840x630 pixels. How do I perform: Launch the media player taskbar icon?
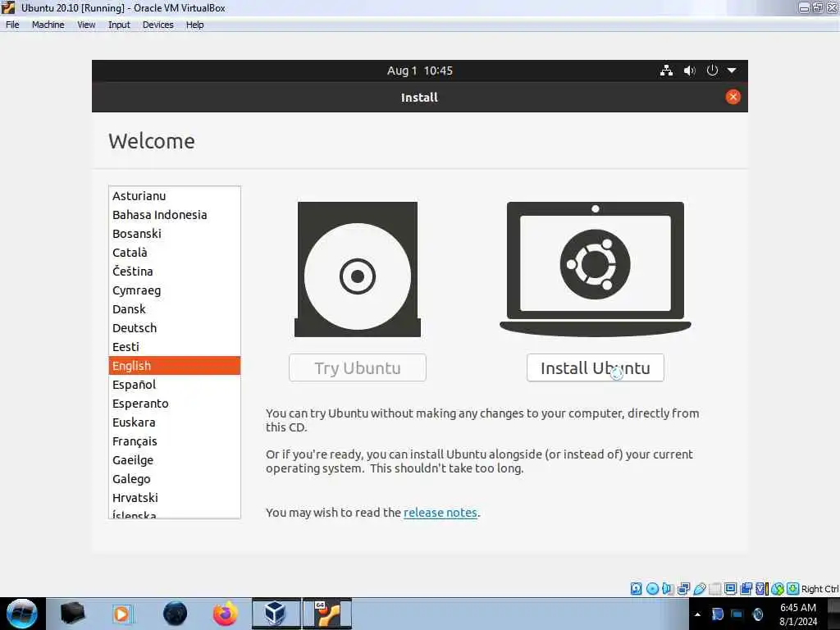click(x=121, y=614)
